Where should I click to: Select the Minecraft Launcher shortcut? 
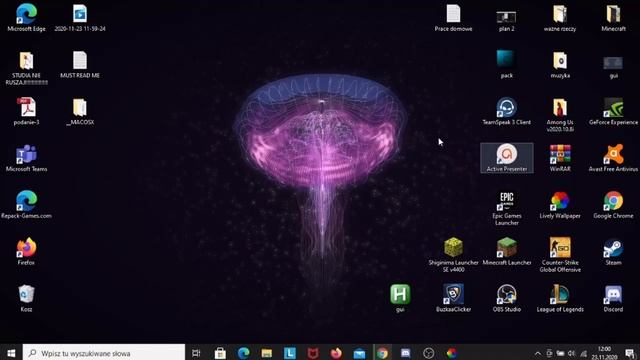pos(507,251)
